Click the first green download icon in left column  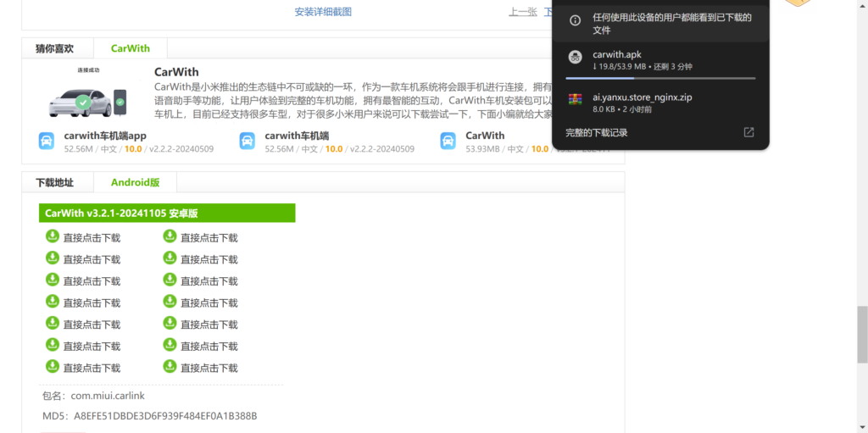point(52,236)
